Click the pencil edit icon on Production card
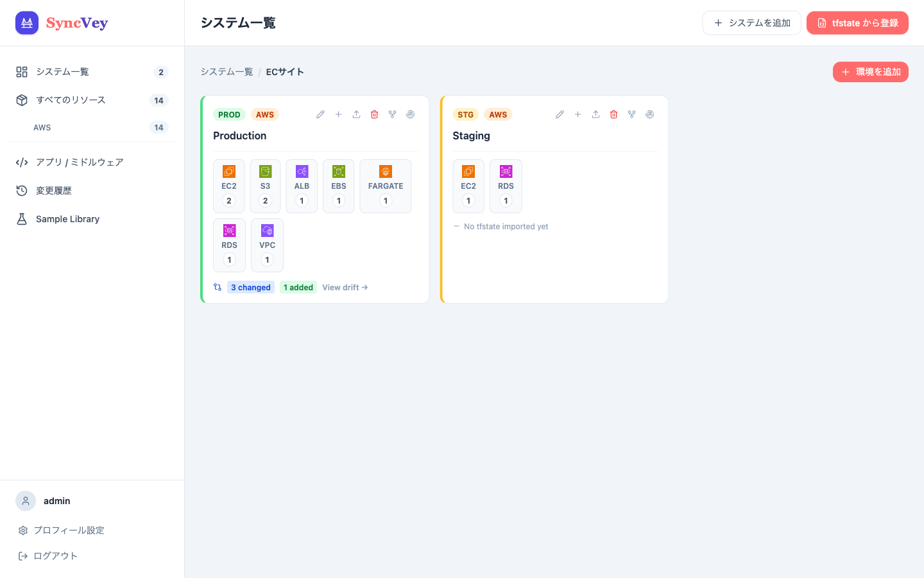The image size is (924, 578). (x=320, y=114)
